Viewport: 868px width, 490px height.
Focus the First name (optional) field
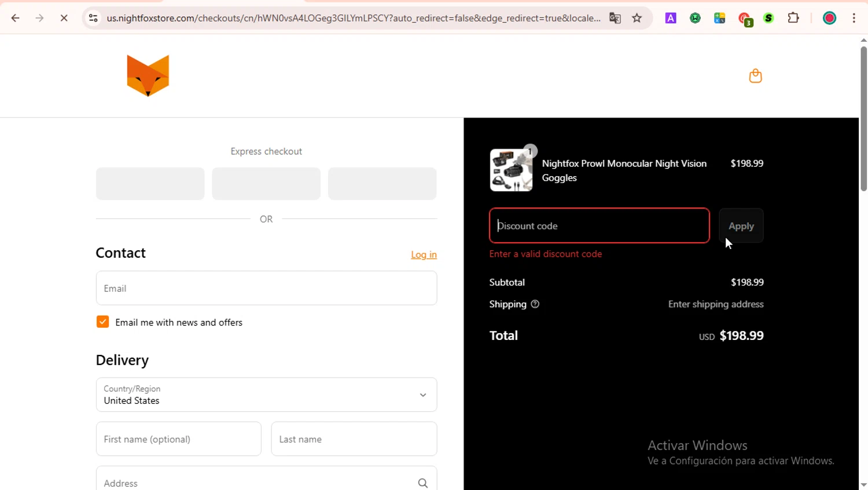click(178, 439)
